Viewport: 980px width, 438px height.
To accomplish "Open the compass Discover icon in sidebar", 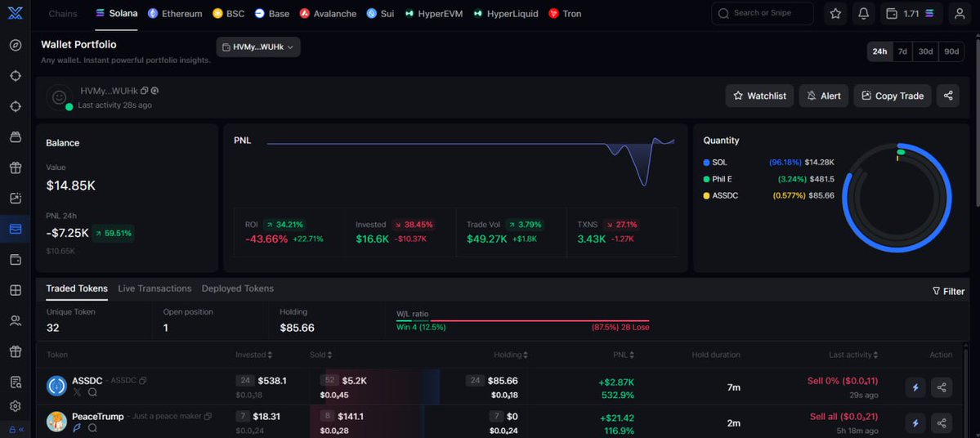I will (16, 45).
